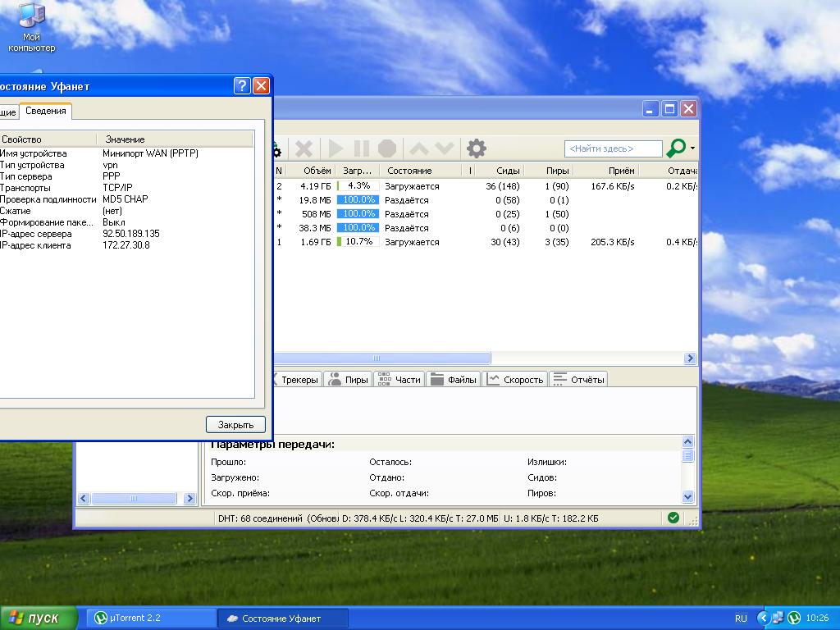This screenshot has height=630, width=840.
Task: Select IP-адрес клиента 172.27.30.8 value
Action: click(x=126, y=245)
